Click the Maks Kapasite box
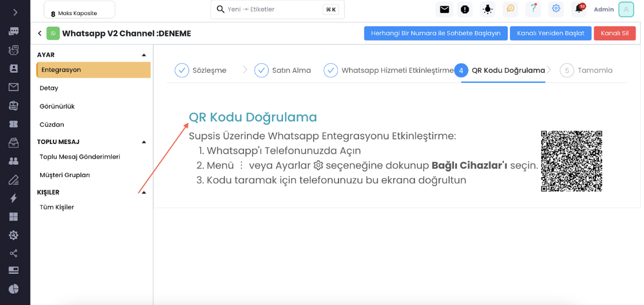Viewport: 644px width, 305px height. coord(79,10)
